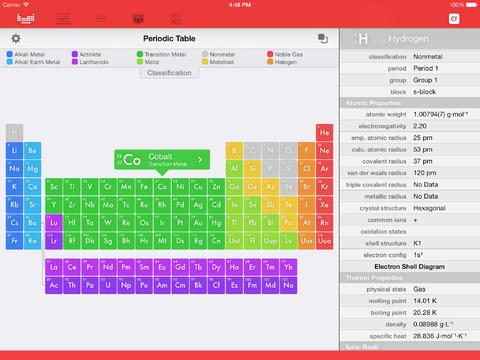This screenshot has width=480, height=360.
Task: Open the dark table tab icon in top bar
Action: [x=138, y=18]
